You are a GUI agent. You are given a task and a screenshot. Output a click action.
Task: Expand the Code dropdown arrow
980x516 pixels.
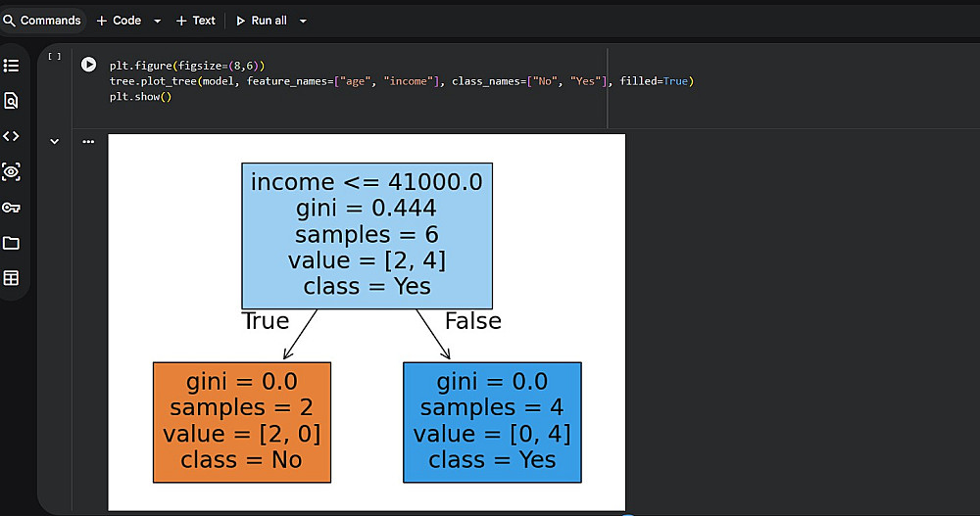157,21
